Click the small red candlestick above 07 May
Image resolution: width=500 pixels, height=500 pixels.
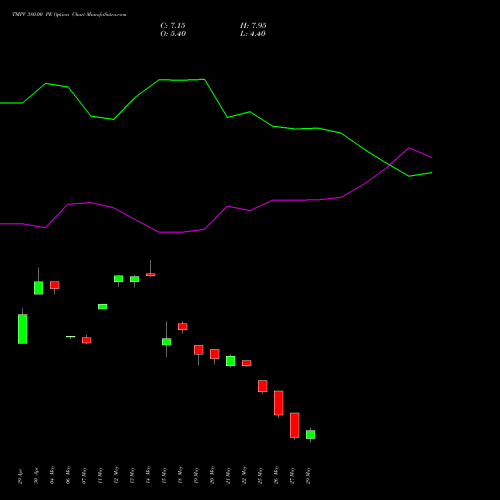click(87, 340)
